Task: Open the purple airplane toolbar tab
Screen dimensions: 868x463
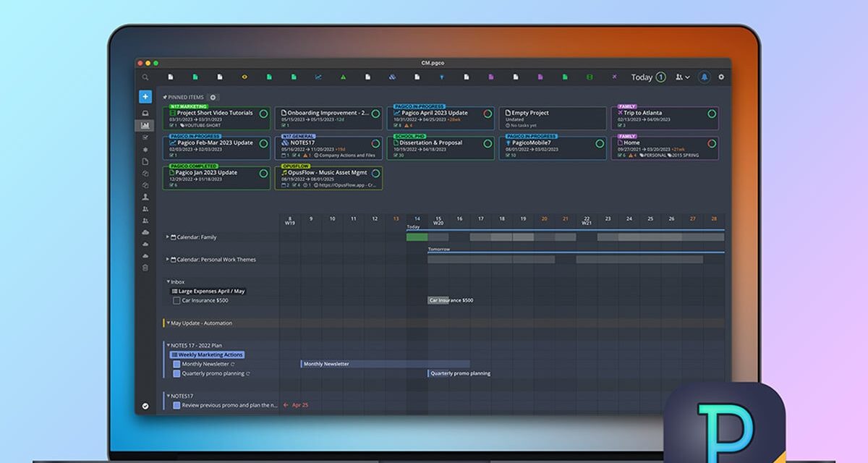Action: pyautogui.click(x=615, y=77)
